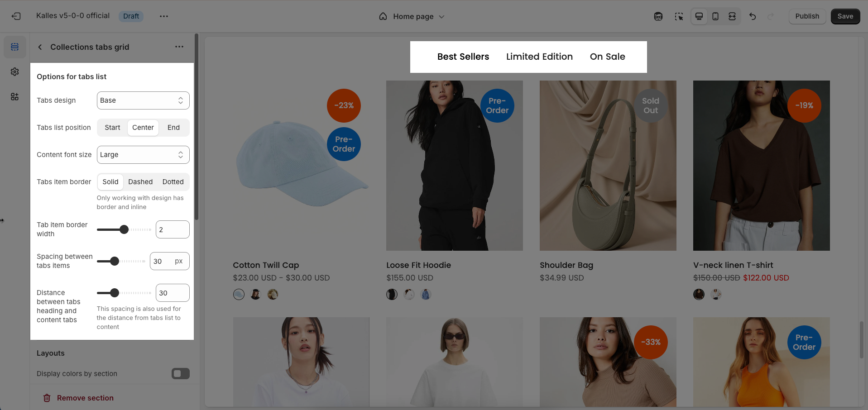Choose Solid tabs item border

pyautogui.click(x=110, y=182)
